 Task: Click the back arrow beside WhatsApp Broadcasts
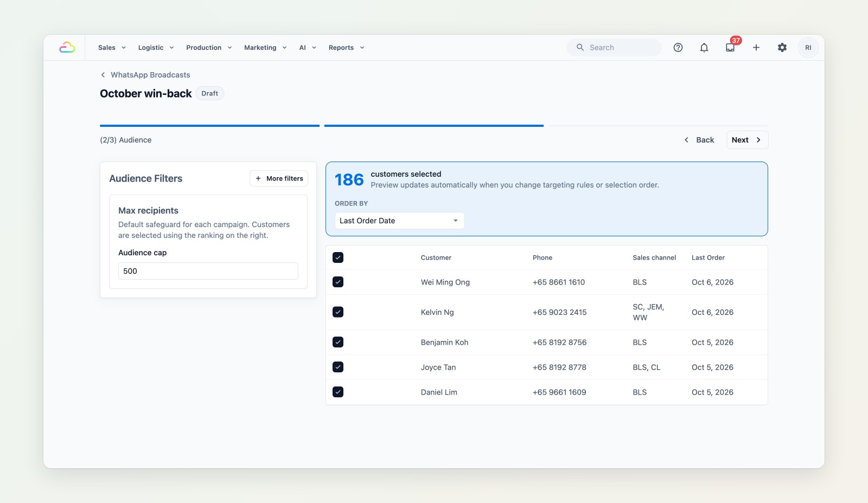point(103,75)
